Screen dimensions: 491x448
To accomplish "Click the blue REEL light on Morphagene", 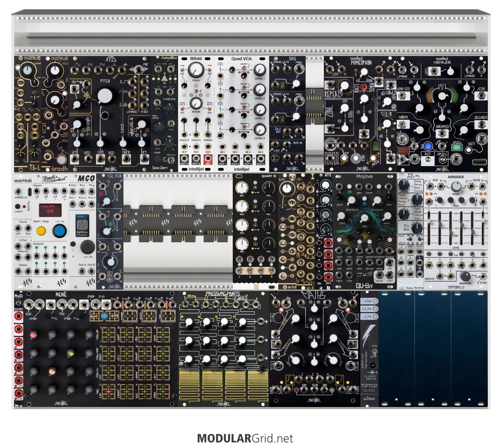I will coord(428,147).
